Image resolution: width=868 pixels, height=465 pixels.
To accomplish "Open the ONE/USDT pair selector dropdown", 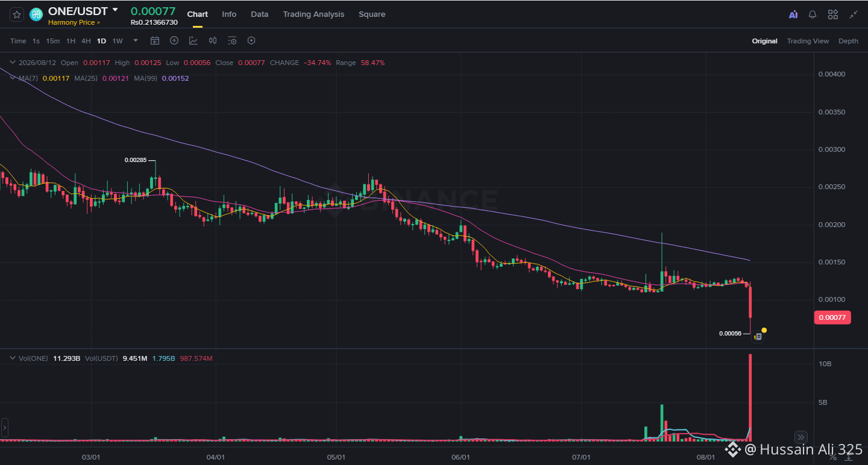I will click(115, 10).
